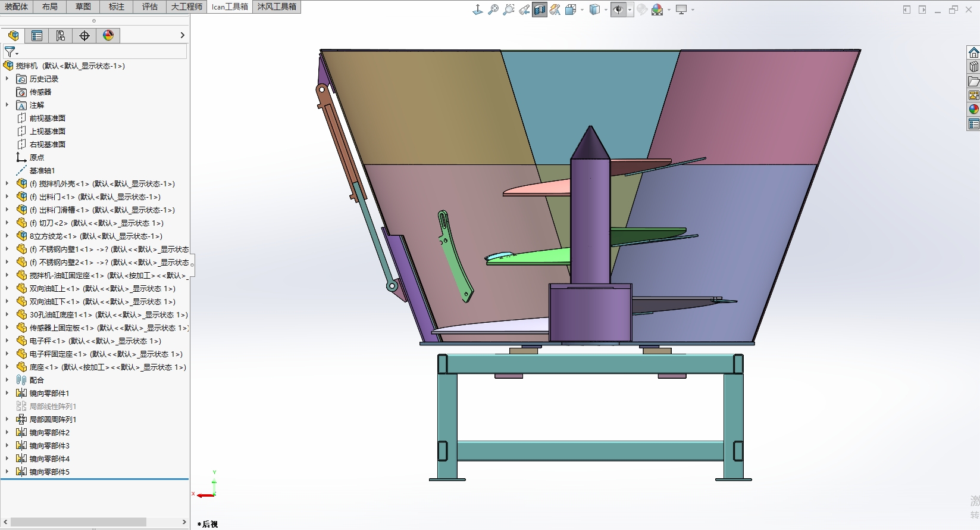The width and height of the screenshot is (980, 530).
Task: Open the FeatureManager design tree tab
Action: tap(13, 36)
